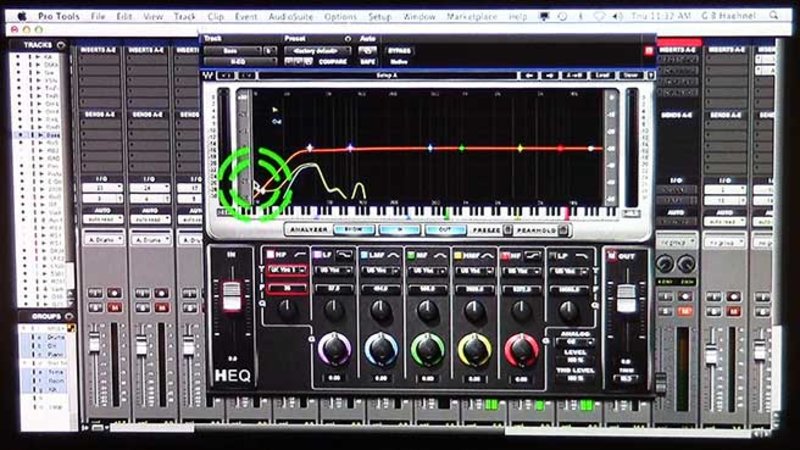Click the LF band shelf shape icon
Image resolution: width=800 pixels, height=450 pixels.
[x=345, y=255]
